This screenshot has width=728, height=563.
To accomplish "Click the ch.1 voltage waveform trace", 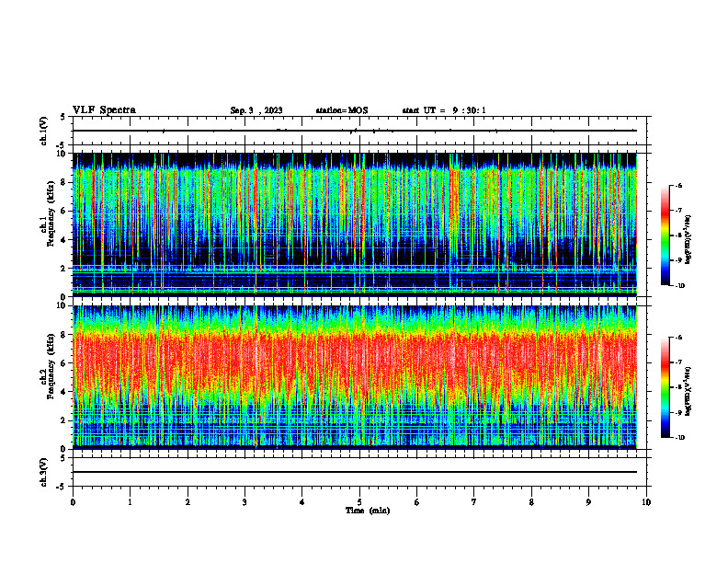I will coord(355,131).
